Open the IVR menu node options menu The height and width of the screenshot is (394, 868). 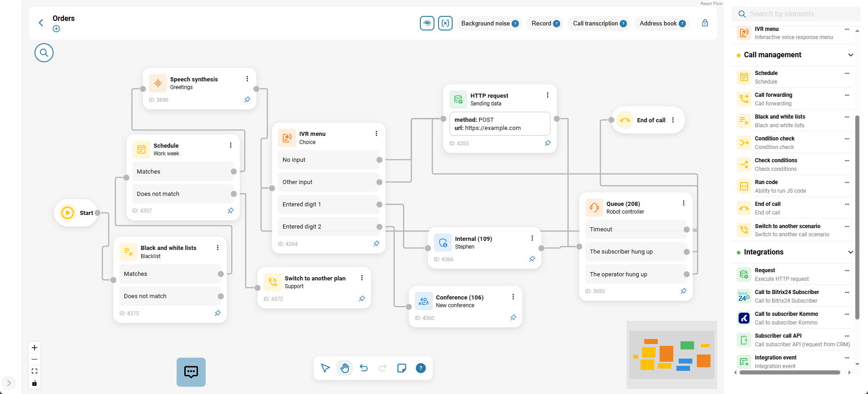pyautogui.click(x=376, y=134)
